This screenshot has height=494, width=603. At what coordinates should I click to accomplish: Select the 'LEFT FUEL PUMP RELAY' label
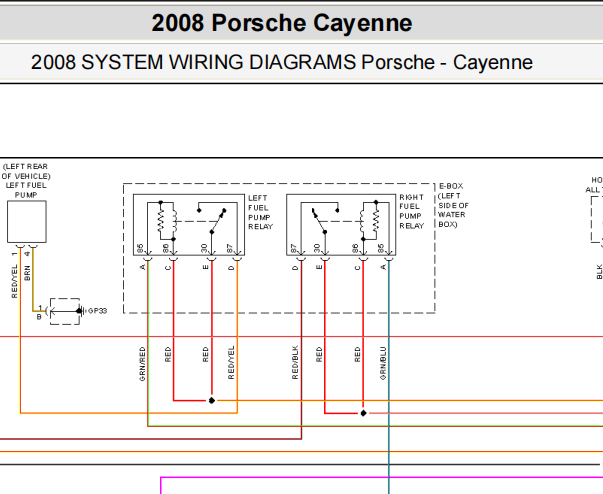[x=260, y=212]
